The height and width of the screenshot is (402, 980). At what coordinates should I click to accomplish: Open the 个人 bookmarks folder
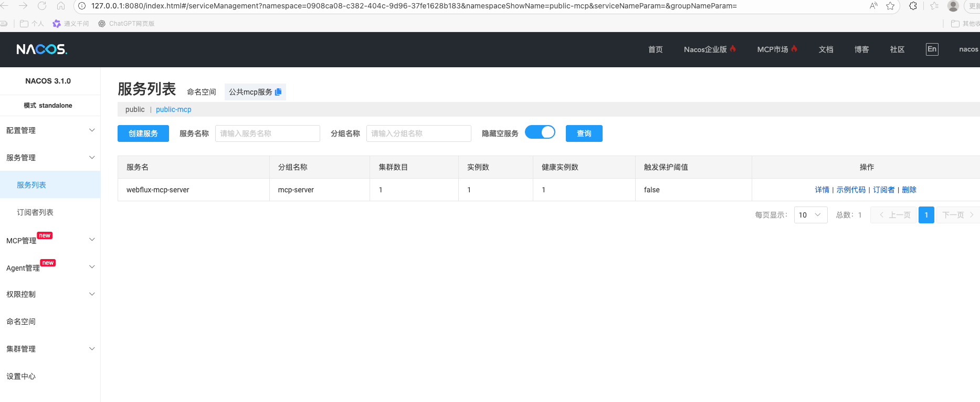[x=31, y=24]
